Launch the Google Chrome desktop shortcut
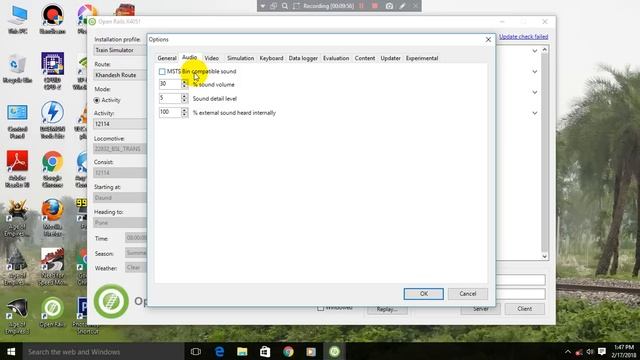The width and height of the screenshot is (640, 360). pyautogui.click(x=52, y=169)
